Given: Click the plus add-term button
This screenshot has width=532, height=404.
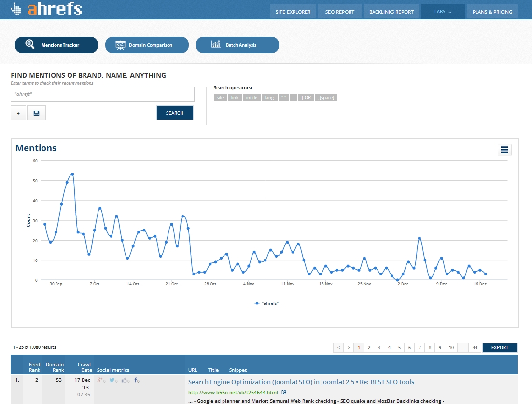Looking at the screenshot, I should click(x=18, y=113).
